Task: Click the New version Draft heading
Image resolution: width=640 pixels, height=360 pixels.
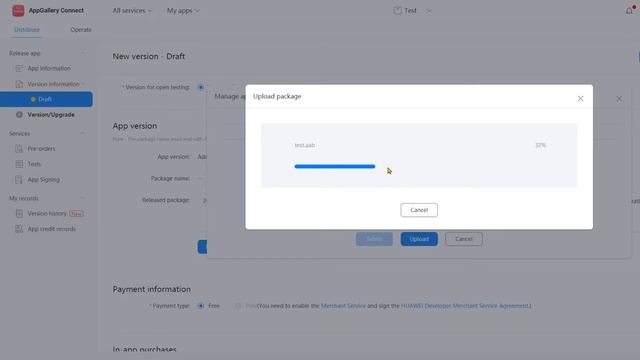Action: click(149, 56)
